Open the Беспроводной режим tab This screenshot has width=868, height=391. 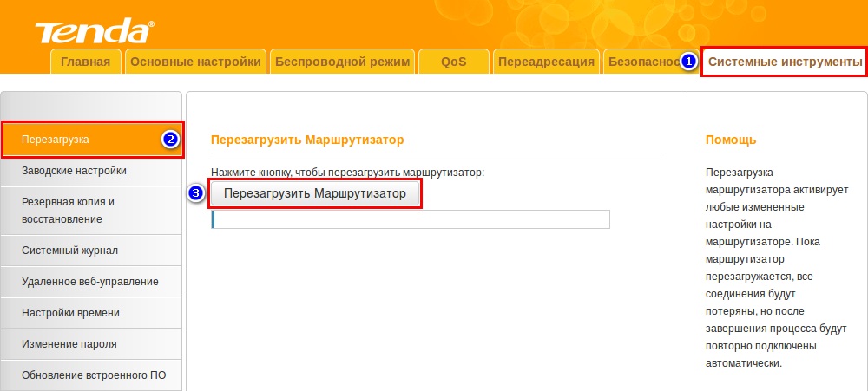tap(343, 62)
